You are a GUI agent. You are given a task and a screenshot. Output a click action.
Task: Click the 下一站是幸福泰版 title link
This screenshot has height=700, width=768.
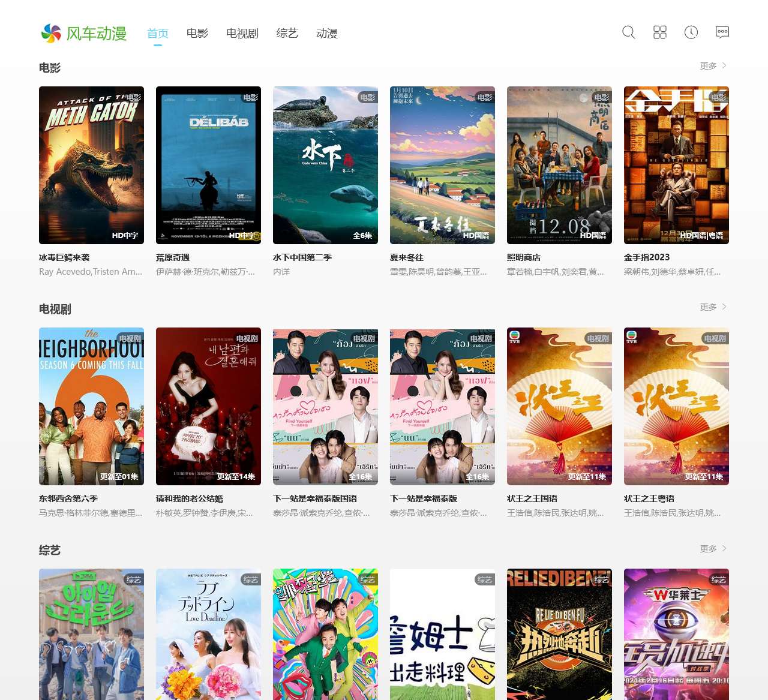tap(424, 498)
